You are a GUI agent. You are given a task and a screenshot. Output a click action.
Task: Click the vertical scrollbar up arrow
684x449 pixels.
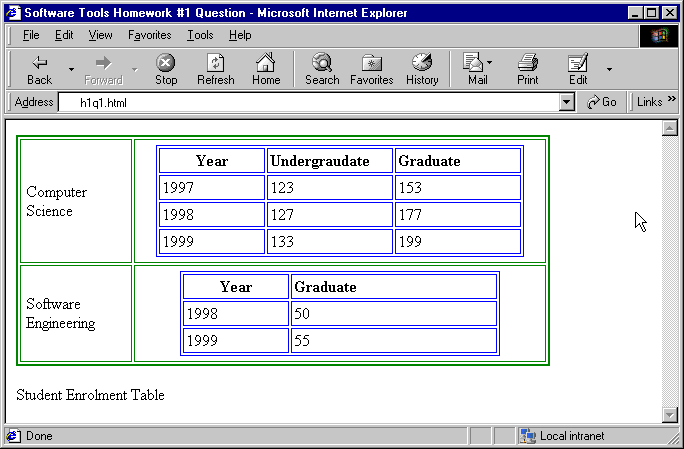click(x=669, y=128)
